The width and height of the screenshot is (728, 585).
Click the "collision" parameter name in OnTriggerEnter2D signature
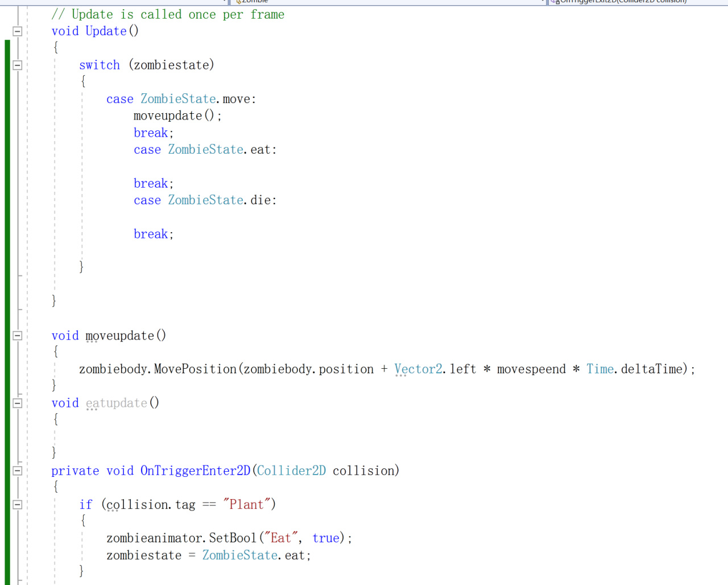pos(363,471)
